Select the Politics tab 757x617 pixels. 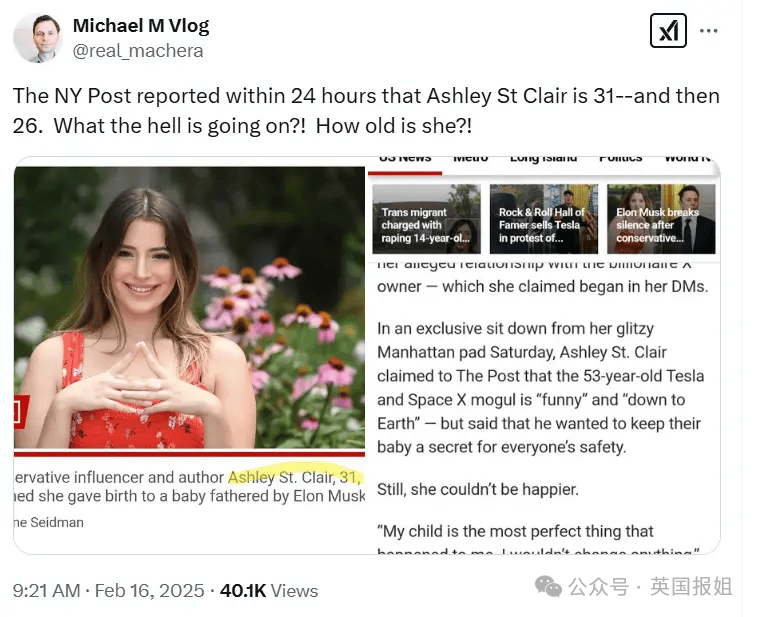[620, 159]
